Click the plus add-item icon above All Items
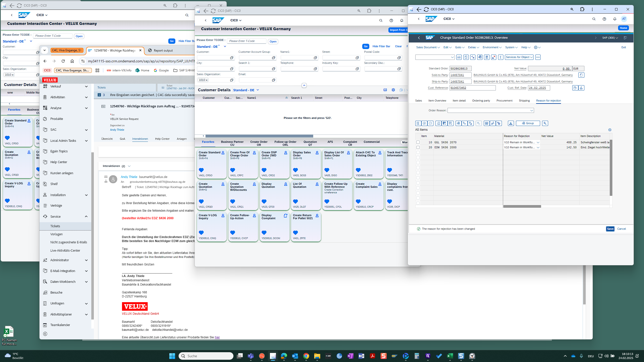The height and width of the screenshot is (362, 644). (424, 123)
